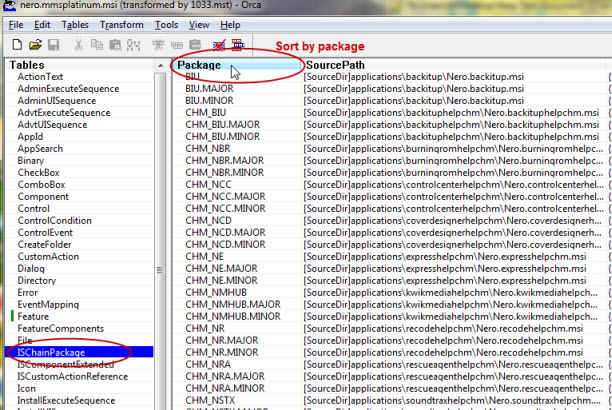Viewport: 612px width, 410px height.
Task: Sort by the Package column header
Action: (237, 65)
